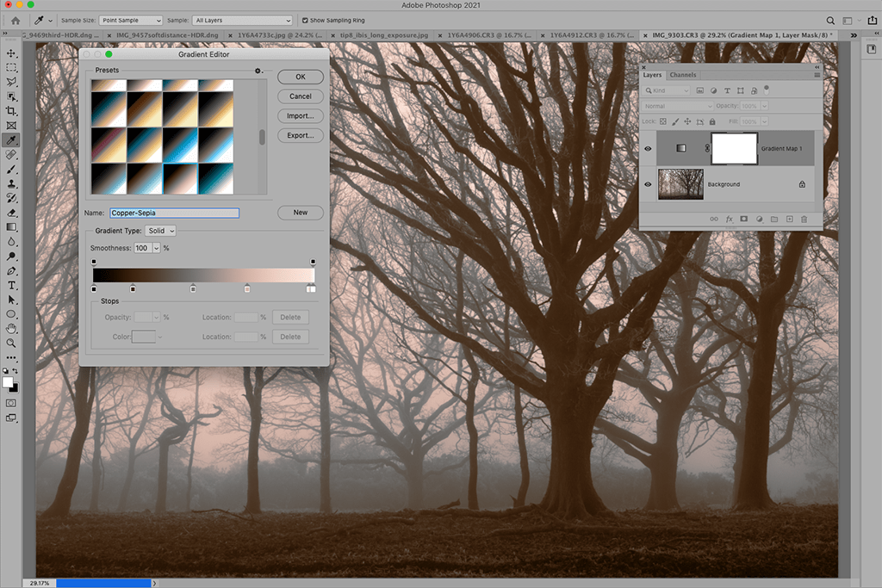This screenshot has height=588, width=882.
Task: Select the Zoom tool
Action: (x=11, y=344)
